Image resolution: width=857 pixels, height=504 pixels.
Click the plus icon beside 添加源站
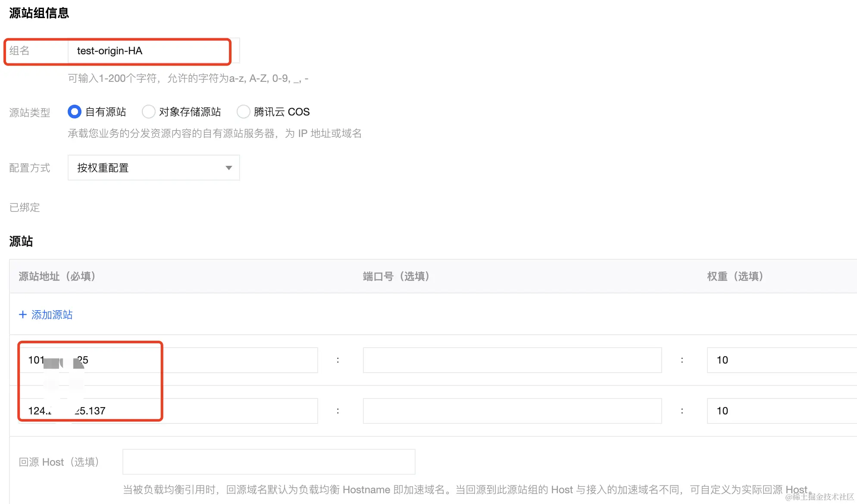pyautogui.click(x=23, y=314)
